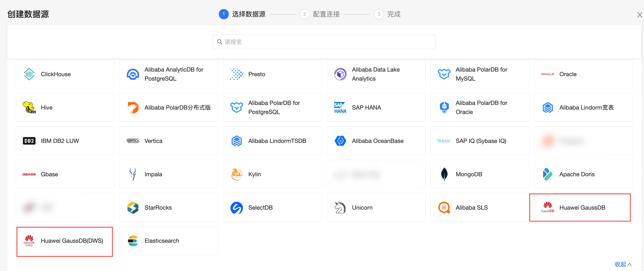This screenshot has height=271, width=644.
Task: Select the Kylin text label
Action: (x=255, y=174)
